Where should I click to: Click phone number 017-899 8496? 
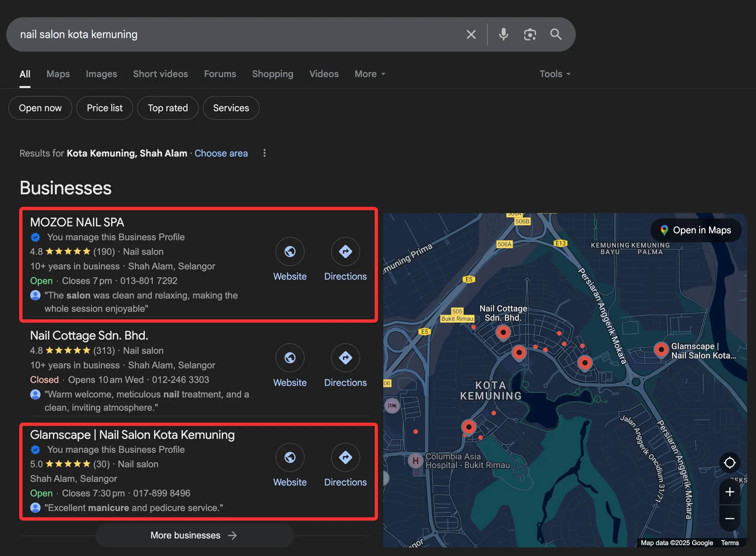point(162,493)
